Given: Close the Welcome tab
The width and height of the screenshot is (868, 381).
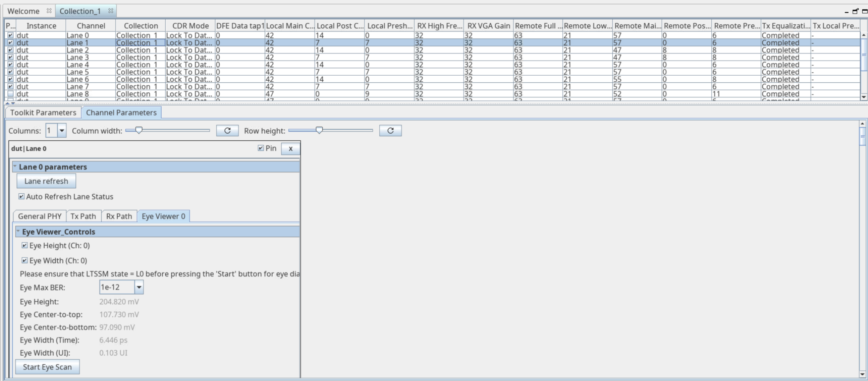Looking at the screenshot, I should (49, 11).
